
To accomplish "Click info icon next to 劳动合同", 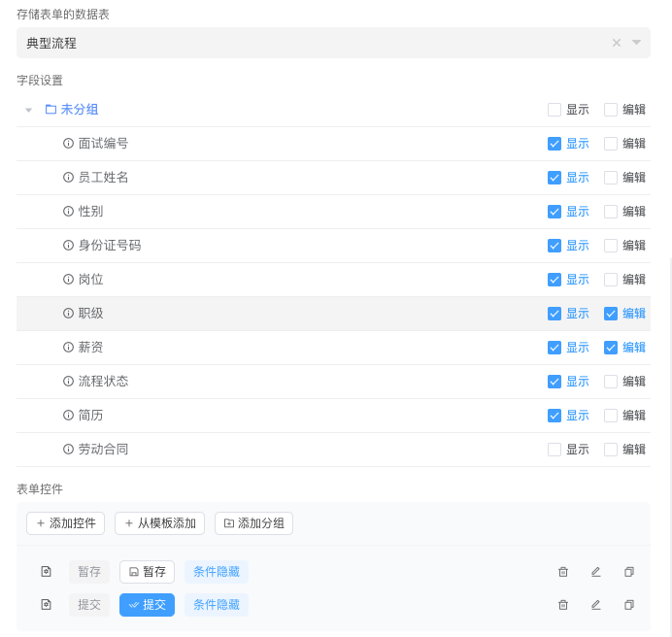I will point(68,450).
